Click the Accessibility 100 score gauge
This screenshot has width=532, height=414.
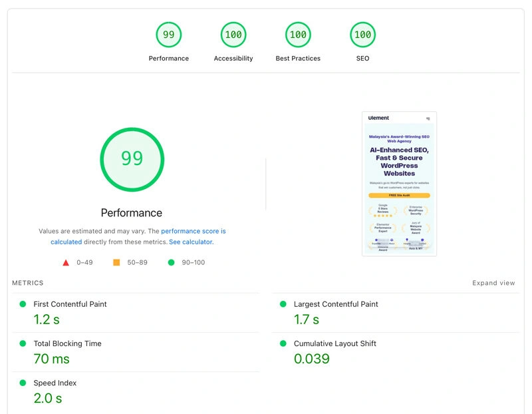pyautogui.click(x=233, y=35)
